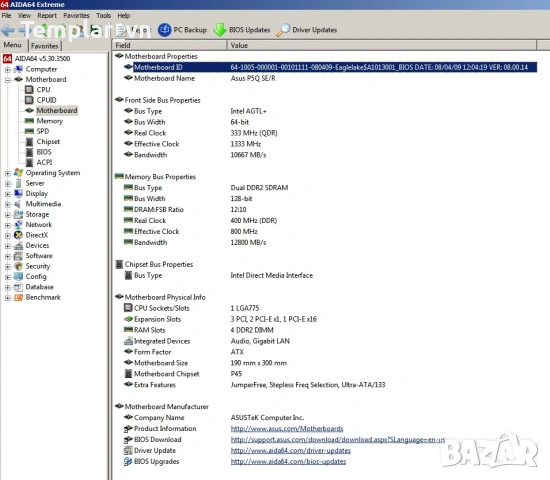
Task: Click the Benchmark icon in sidebar
Action: pos(18,298)
